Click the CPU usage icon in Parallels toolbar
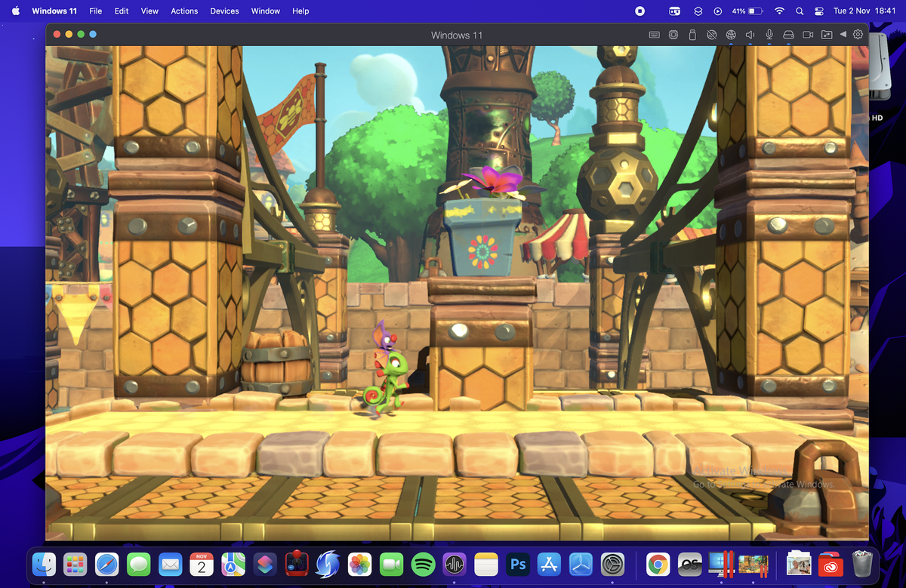 (673, 34)
